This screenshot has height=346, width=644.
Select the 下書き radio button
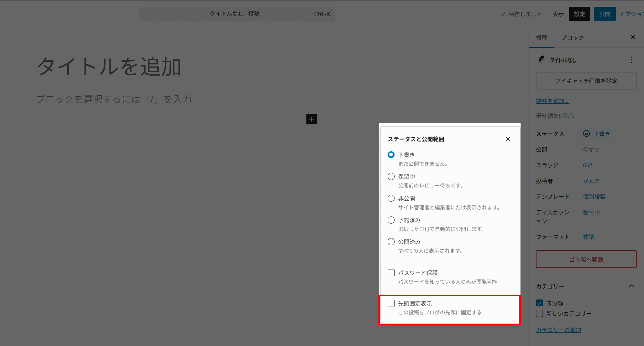(x=391, y=155)
